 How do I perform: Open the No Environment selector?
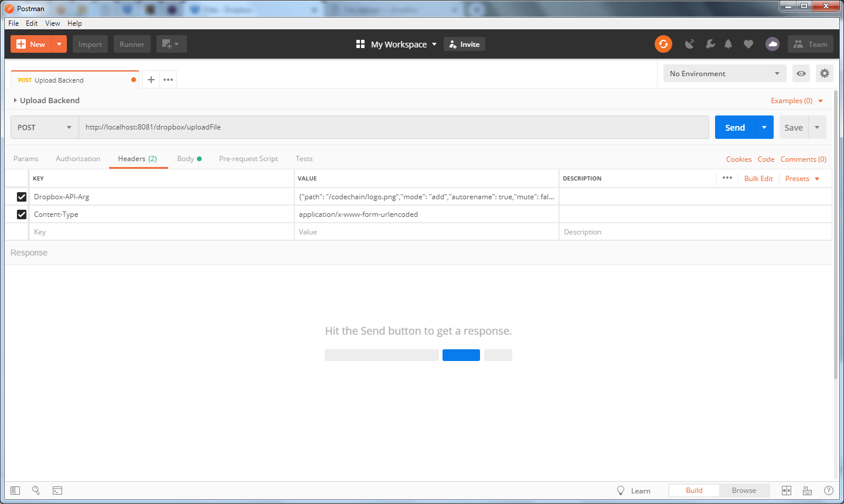pos(725,73)
